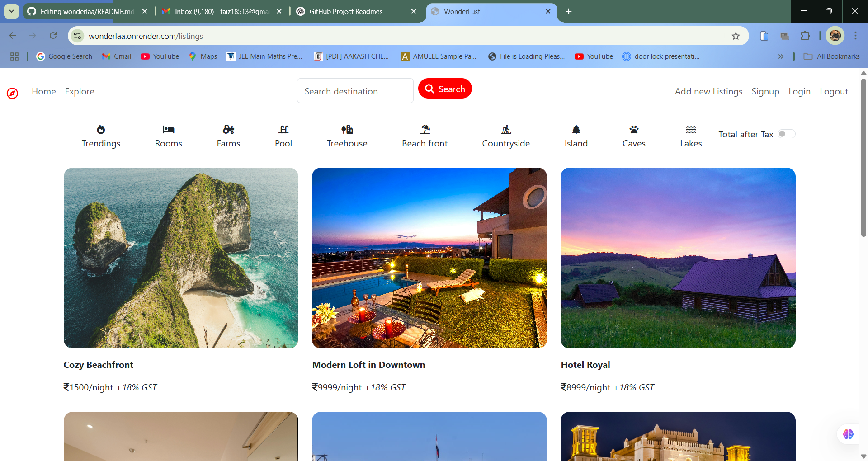Open the Cozy Beachfront listing image
The width and height of the screenshot is (868, 461).
(181, 258)
